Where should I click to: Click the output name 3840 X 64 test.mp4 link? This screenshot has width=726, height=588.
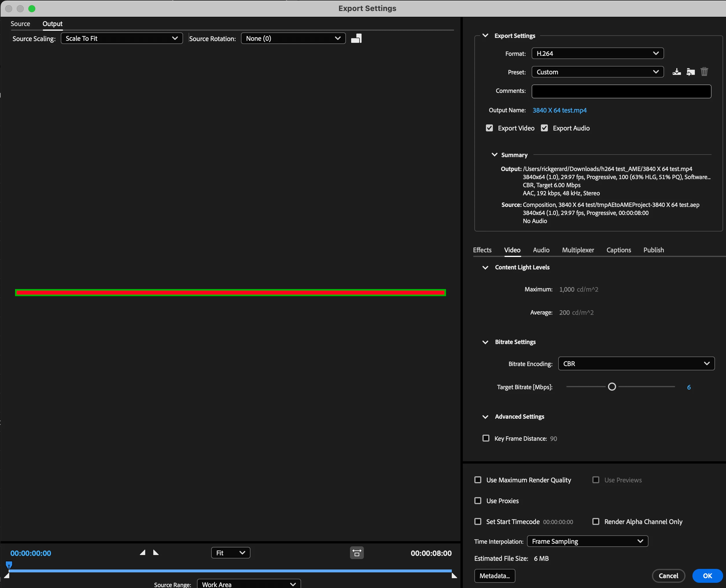coord(559,111)
